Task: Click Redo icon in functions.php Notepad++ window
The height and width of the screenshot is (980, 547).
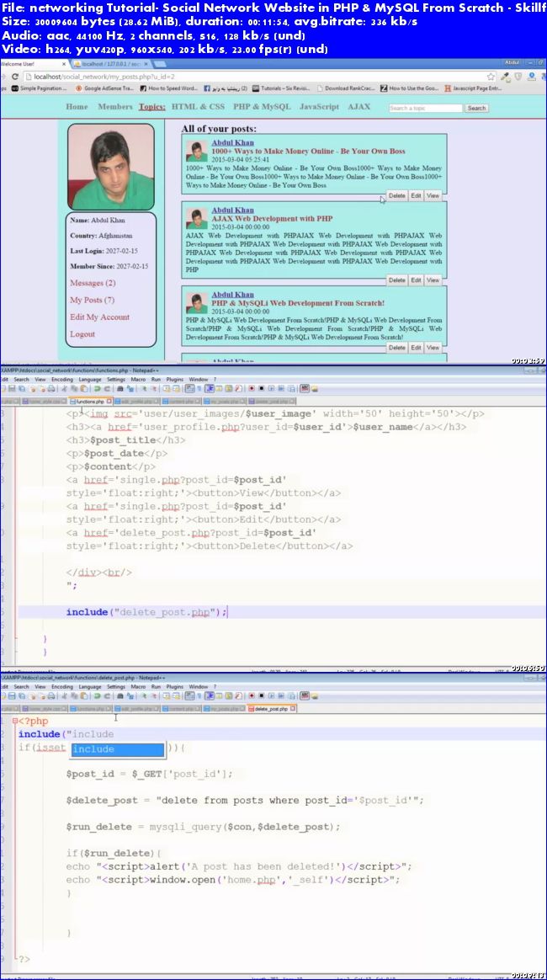Action: coord(107,388)
